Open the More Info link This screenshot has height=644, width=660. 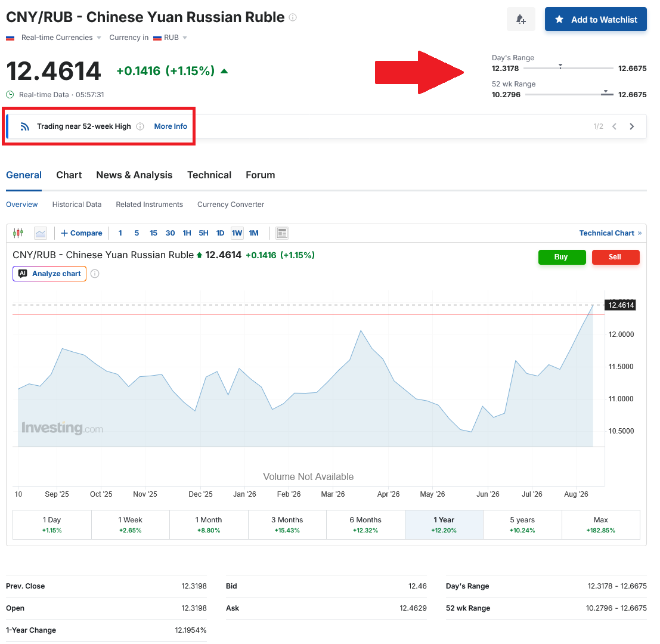pos(171,126)
